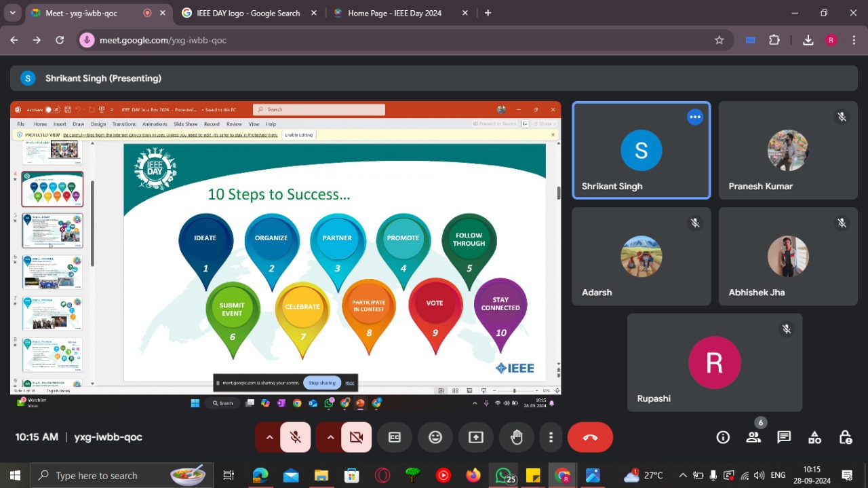Click Windows taskbar search box
Screen dimensions: 868x488
(x=122, y=476)
